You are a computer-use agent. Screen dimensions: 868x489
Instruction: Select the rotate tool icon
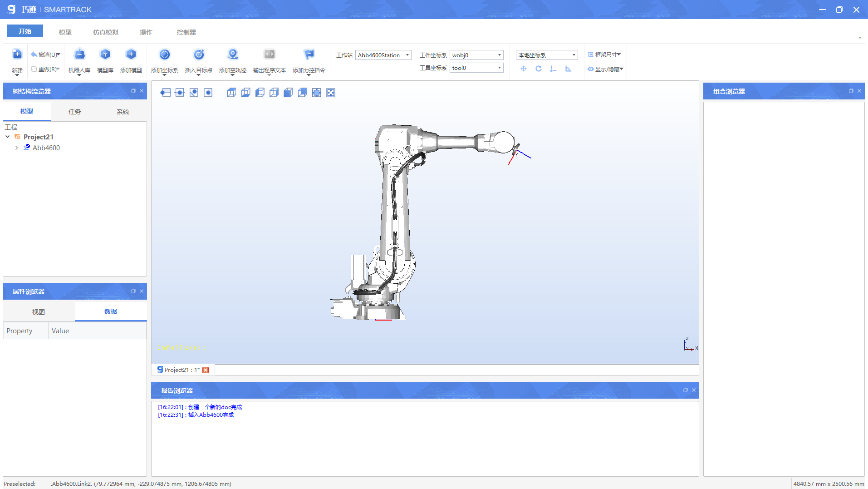pyautogui.click(x=539, y=69)
